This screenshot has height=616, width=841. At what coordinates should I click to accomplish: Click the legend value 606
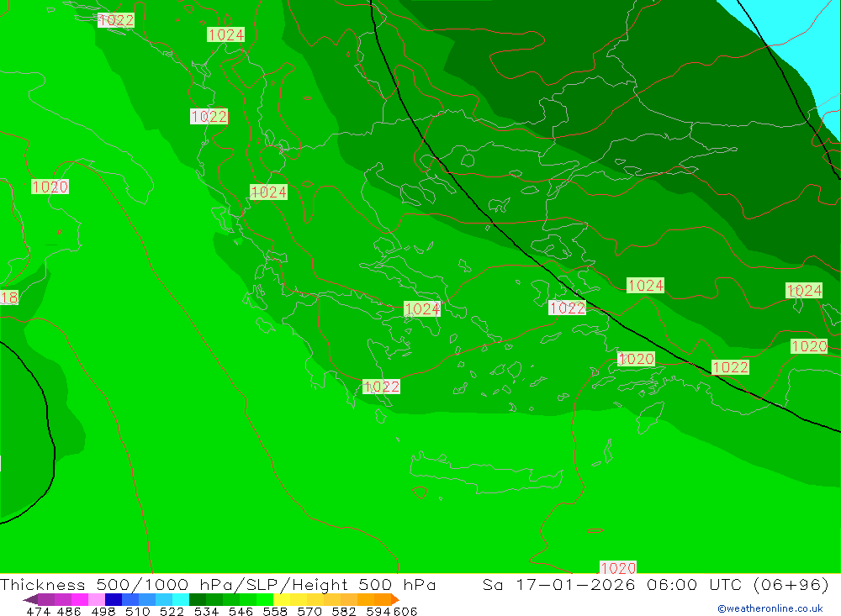pos(405,611)
